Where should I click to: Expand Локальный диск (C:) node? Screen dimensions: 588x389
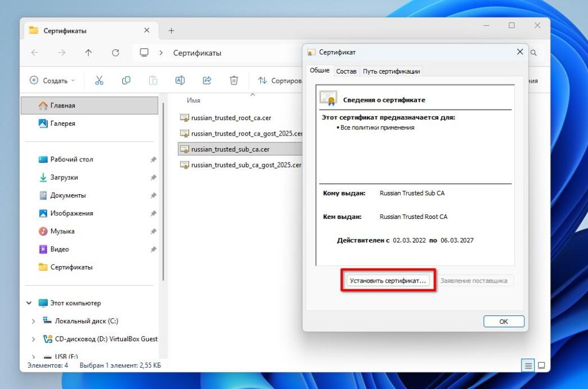coord(33,321)
